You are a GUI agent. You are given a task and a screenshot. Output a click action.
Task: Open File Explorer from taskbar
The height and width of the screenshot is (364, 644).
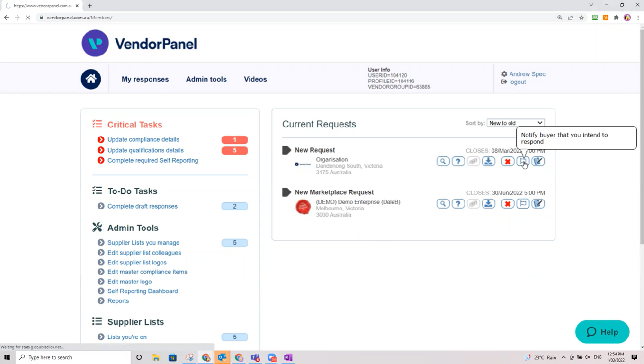(x=156, y=357)
